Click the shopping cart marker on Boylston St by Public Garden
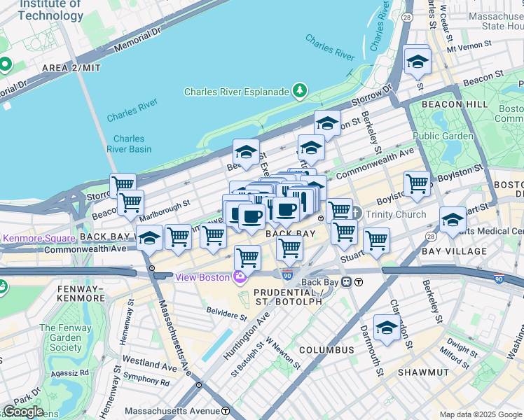 coord(417,185)
